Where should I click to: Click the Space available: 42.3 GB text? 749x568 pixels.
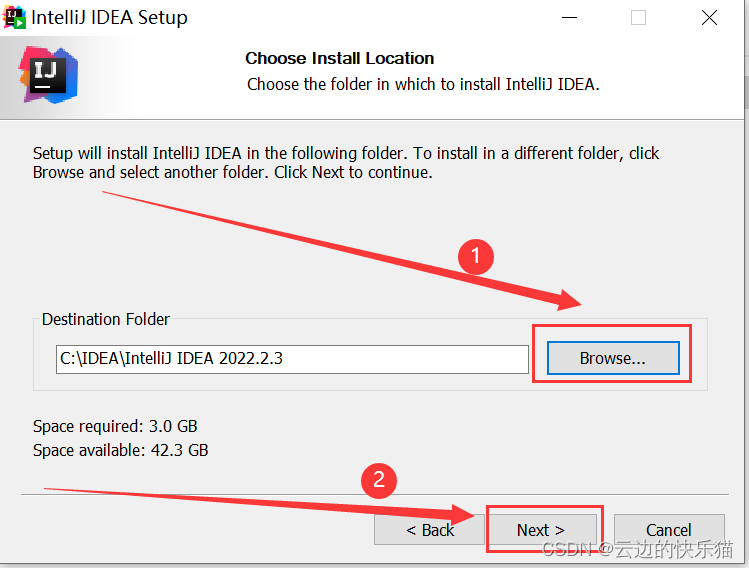[x=120, y=450]
